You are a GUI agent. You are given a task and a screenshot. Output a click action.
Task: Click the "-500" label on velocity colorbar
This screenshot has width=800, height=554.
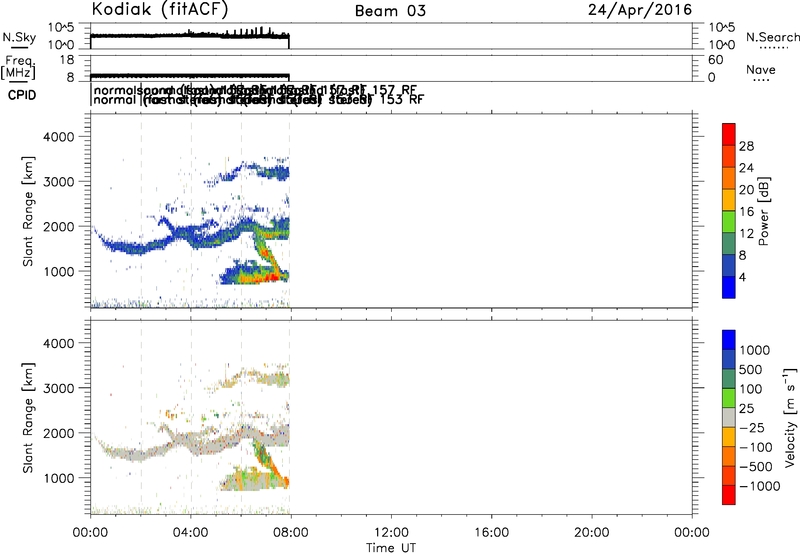pyautogui.click(x=756, y=466)
